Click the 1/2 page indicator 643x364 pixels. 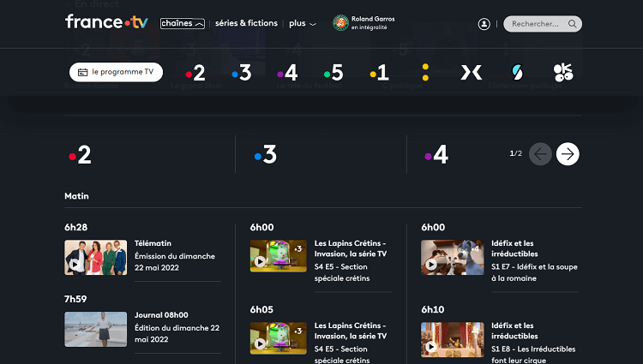pos(515,153)
